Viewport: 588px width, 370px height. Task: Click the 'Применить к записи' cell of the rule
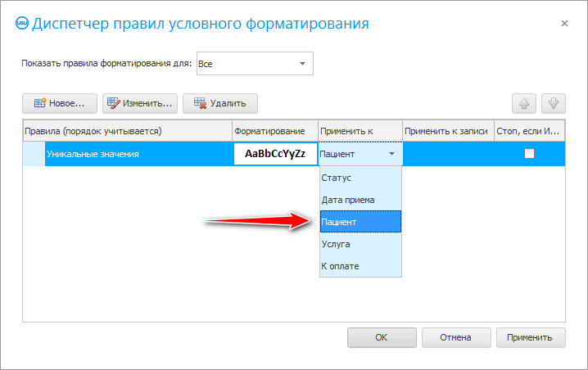(x=448, y=154)
